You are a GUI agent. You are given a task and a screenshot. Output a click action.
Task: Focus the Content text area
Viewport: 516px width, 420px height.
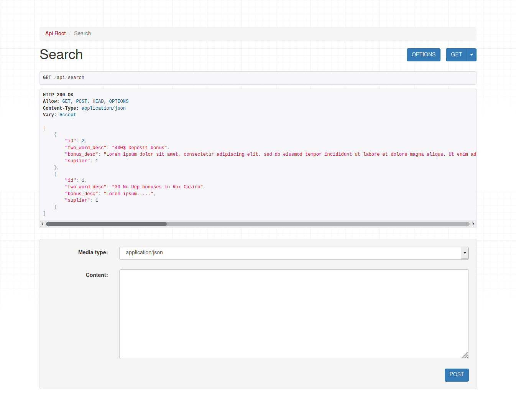coord(294,314)
